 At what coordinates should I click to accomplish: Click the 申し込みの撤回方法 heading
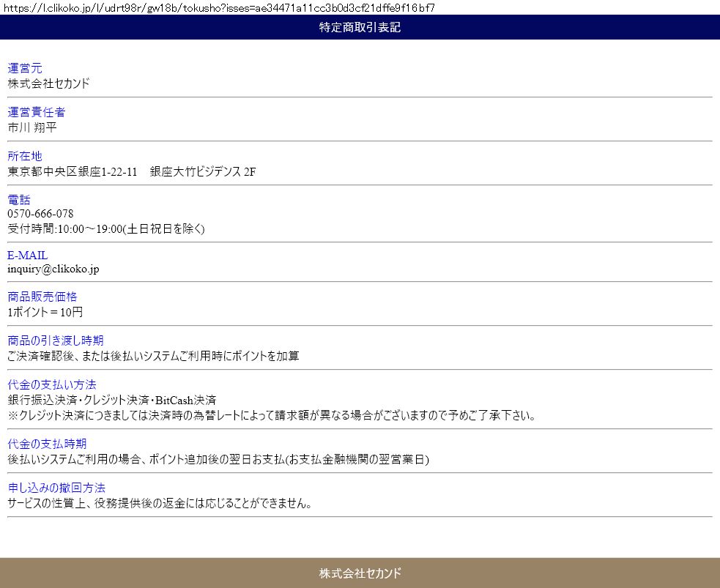click(x=56, y=488)
